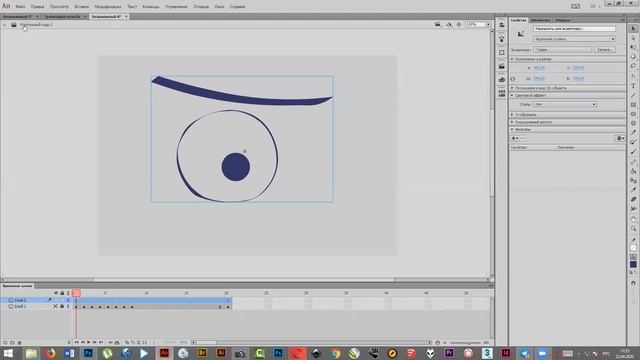Open the Модификация menu

[108, 7]
